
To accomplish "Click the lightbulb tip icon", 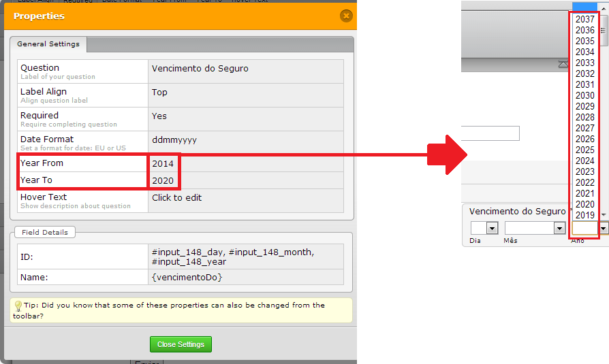I will (x=18, y=306).
